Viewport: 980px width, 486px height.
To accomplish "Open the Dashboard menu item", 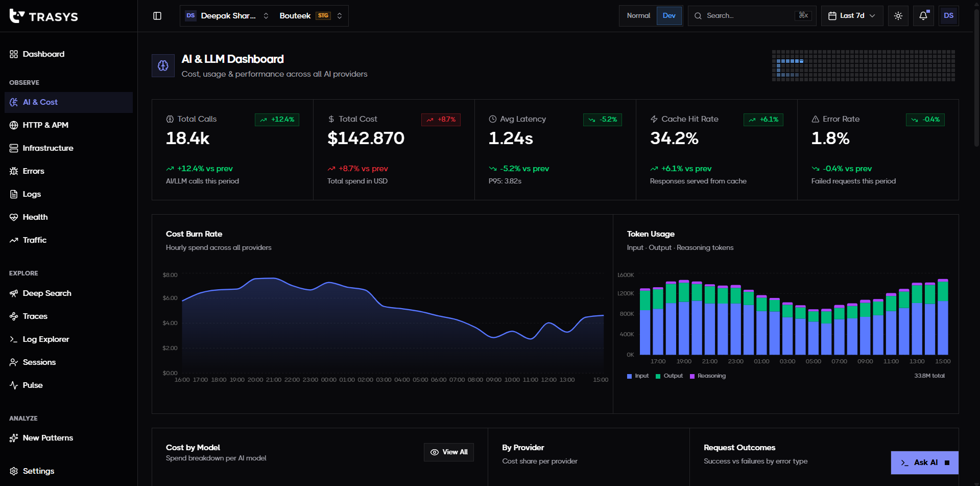I will tap(68, 54).
